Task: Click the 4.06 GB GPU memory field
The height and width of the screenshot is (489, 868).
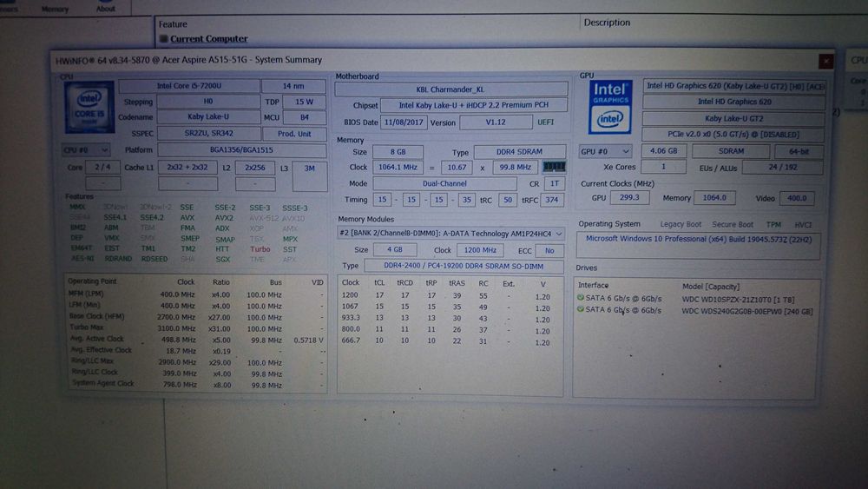Action: click(x=663, y=150)
